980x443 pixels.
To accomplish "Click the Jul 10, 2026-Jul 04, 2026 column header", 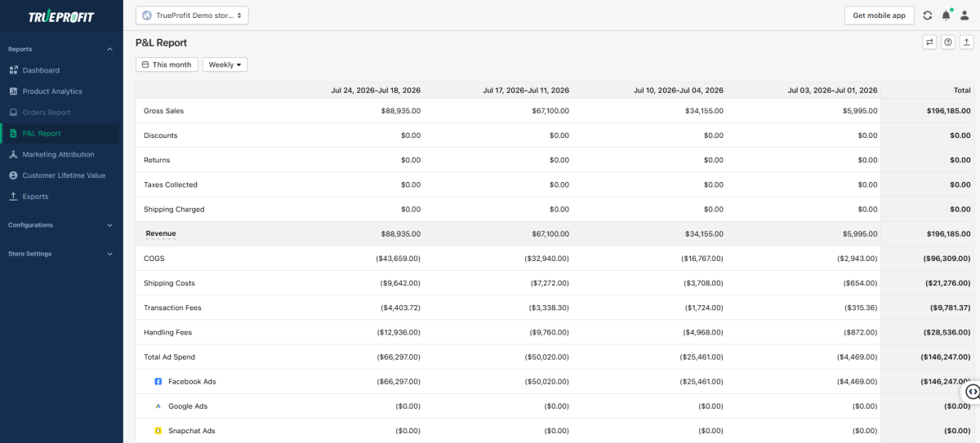I will 679,91.
